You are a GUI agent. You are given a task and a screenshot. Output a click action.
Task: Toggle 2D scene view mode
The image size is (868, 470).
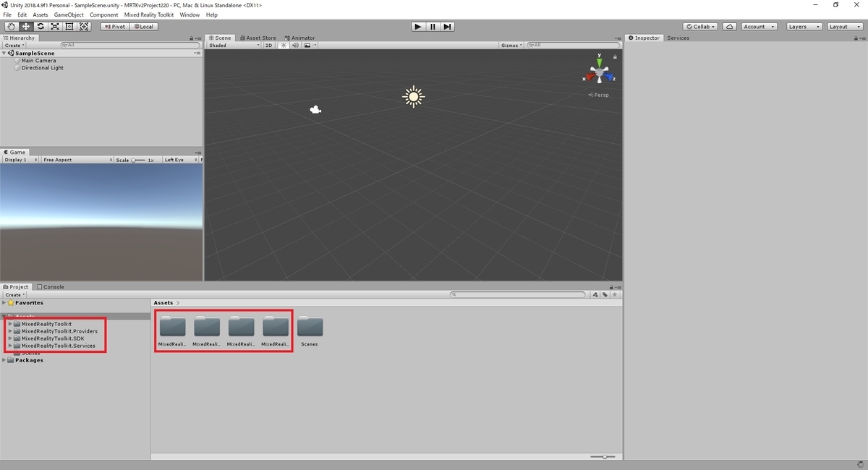[x=268, y=46]
